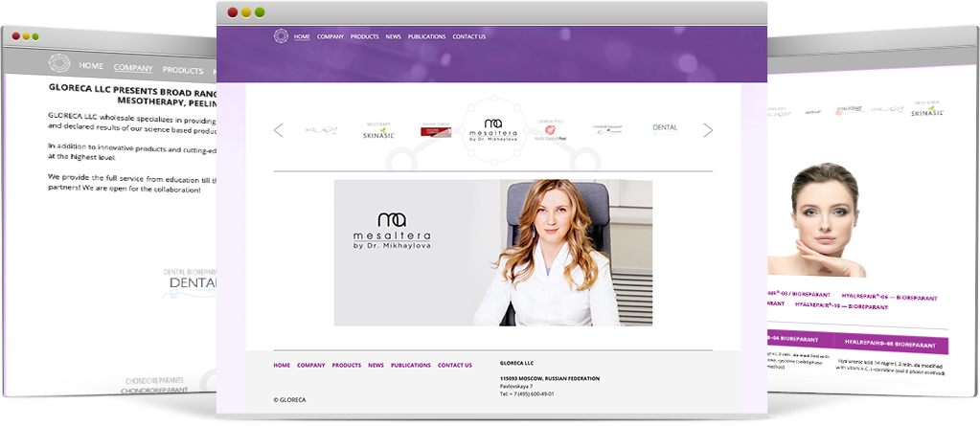Click the footer Home link
Screen dimensions: 980x426
282,365
